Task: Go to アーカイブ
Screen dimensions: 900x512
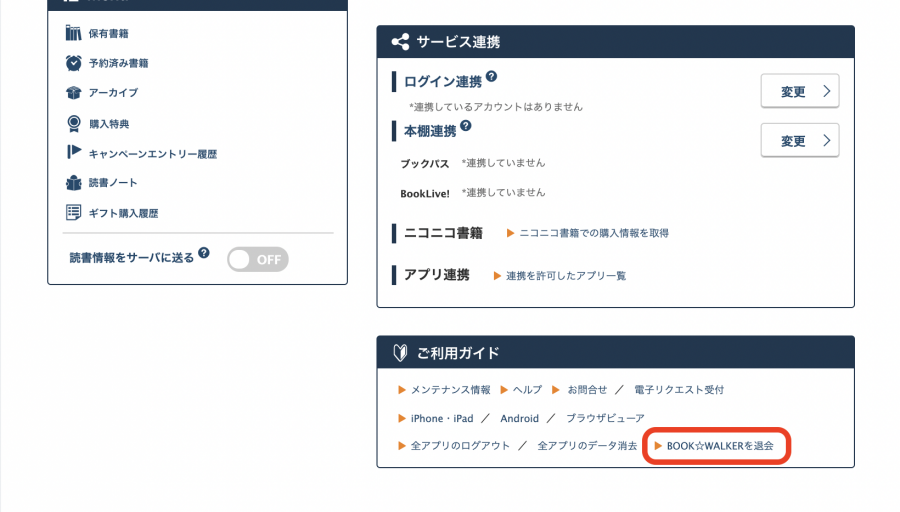Action: pyautogui.click(x=113, y=92)
